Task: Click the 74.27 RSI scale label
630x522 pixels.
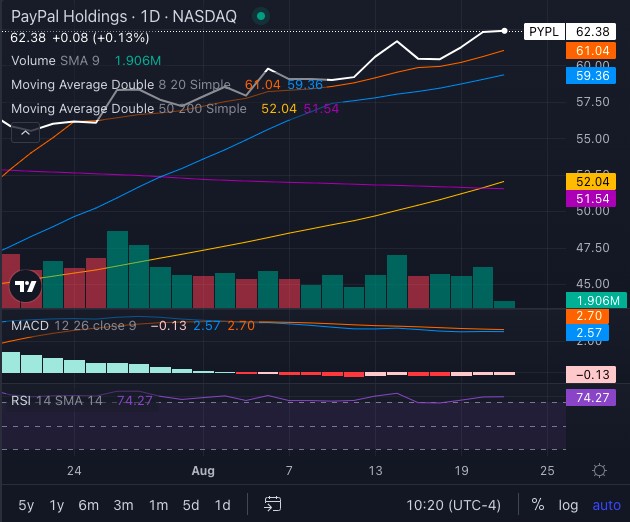Action: (591, 397)
